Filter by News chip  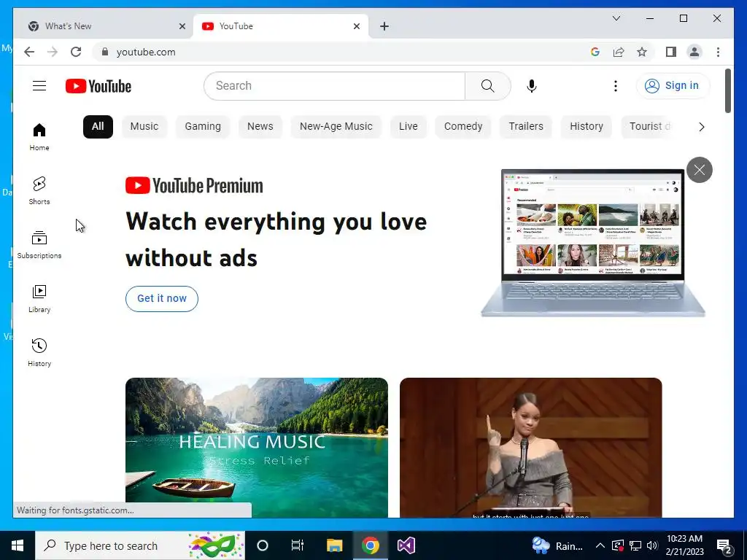(x=260, y=127)
